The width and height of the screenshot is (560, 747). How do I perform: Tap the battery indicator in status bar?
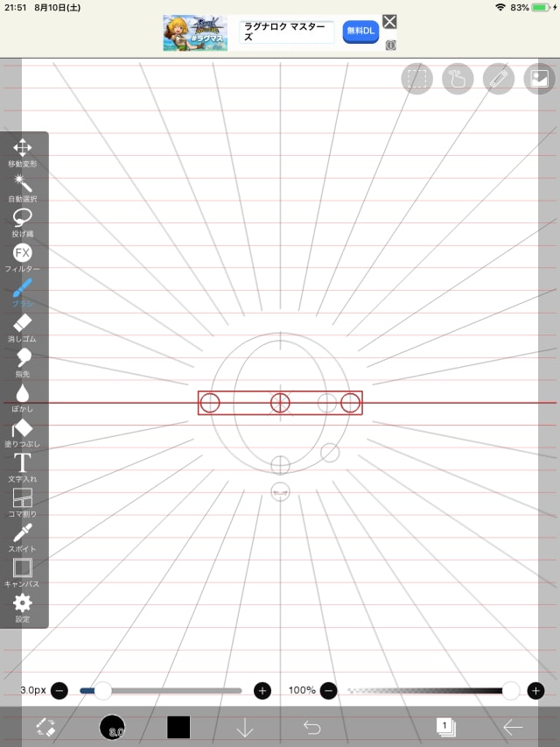[541, 8]
